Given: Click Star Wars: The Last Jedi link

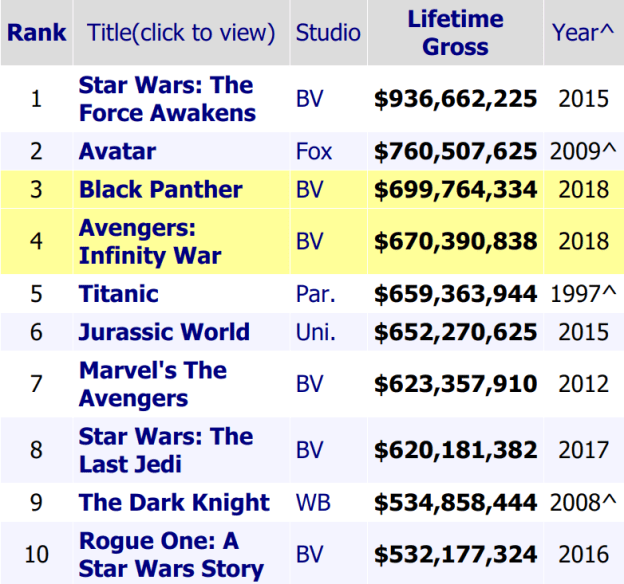Looking at the screenshot, I should [165, 450].
